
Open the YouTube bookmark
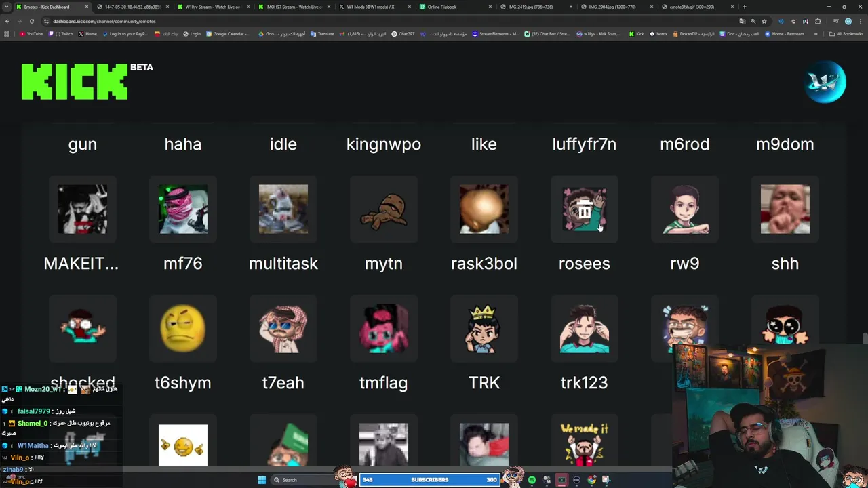tap(31, 34)
